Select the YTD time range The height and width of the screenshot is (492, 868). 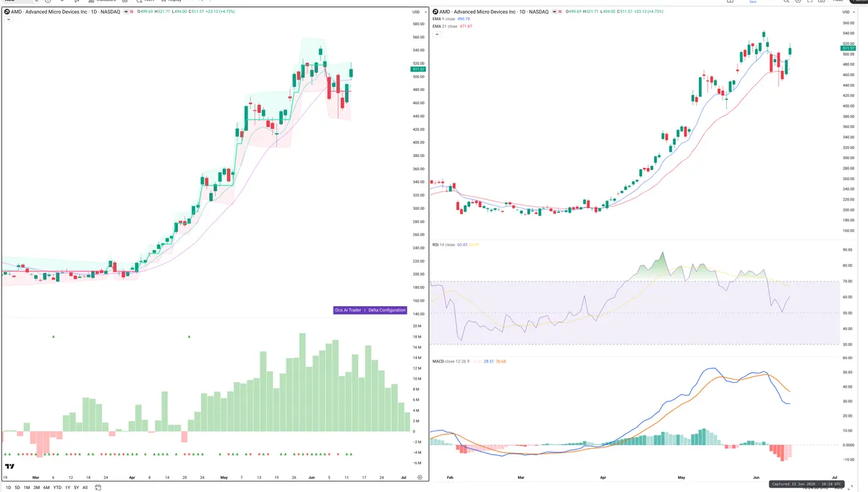tap(57, 488)
